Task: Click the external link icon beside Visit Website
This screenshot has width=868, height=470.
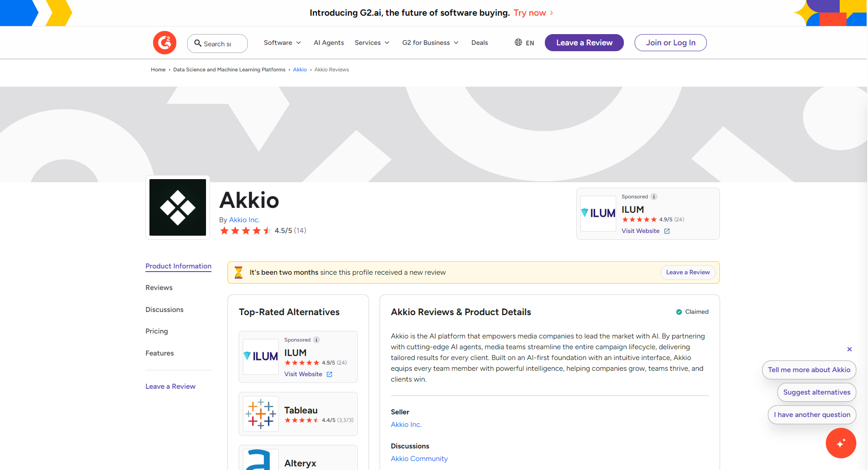Action: [x=667, y=231]
